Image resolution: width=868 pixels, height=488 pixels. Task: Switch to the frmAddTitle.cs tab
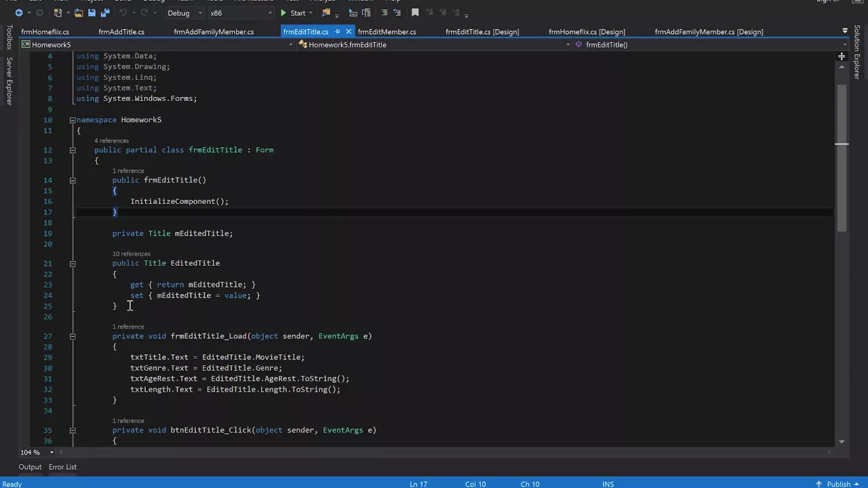click(121, 32)
